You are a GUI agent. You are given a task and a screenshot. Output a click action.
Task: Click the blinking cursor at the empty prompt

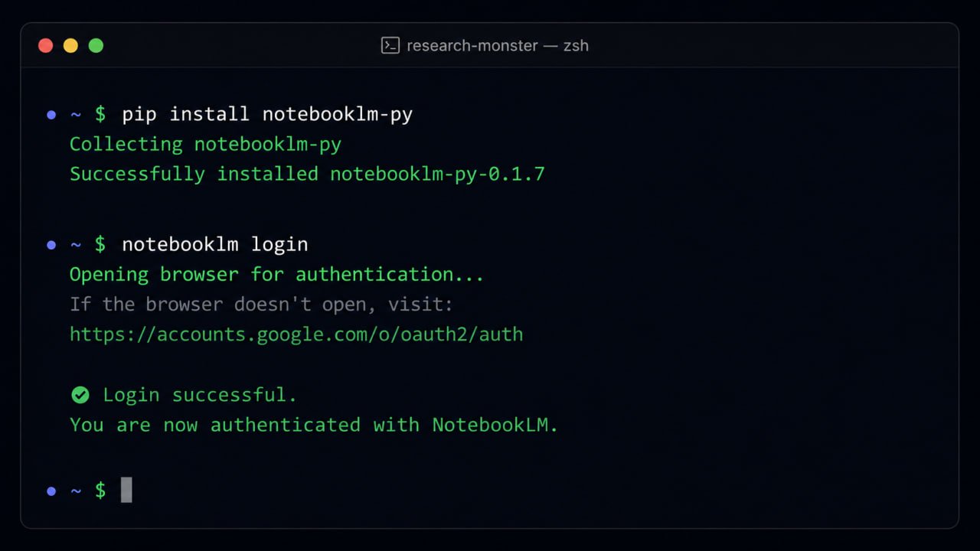pos(126,490)
